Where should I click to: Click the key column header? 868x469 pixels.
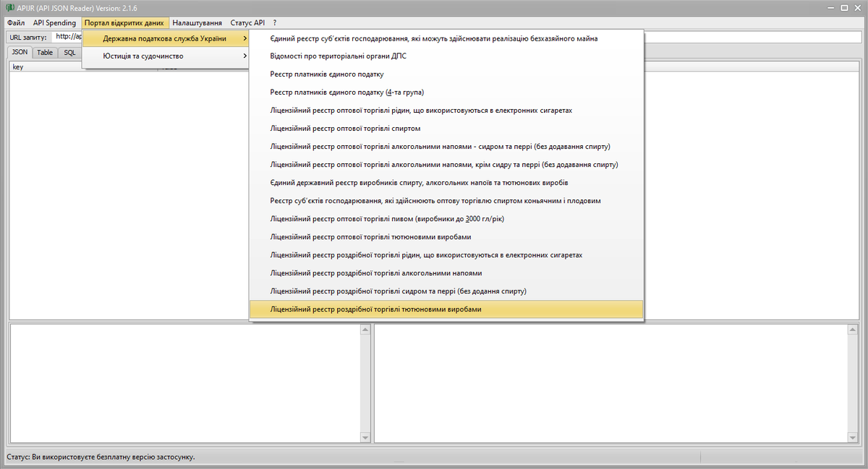pyautogui.click(x=83, y=66)
